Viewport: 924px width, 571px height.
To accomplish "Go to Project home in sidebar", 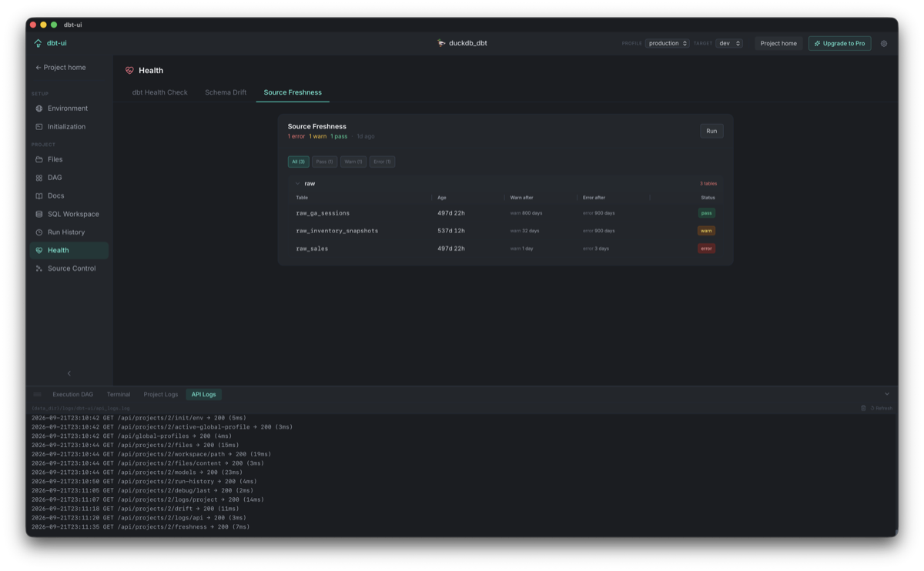I will coord(61,68).
